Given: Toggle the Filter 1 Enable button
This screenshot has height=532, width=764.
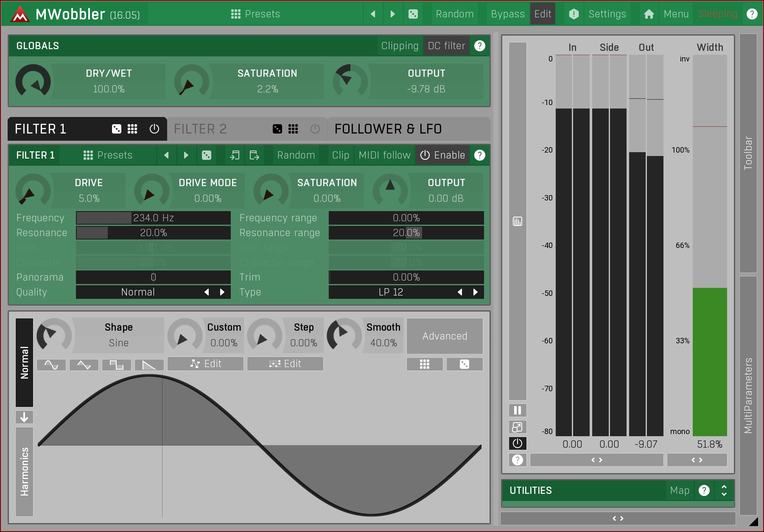Looking at the screenshot, I should tap(442, 155).
